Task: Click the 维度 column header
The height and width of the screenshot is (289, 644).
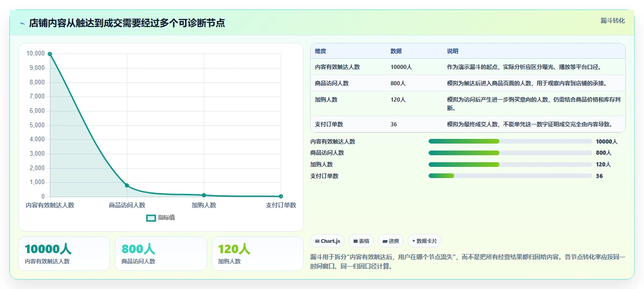Action: 320,51
